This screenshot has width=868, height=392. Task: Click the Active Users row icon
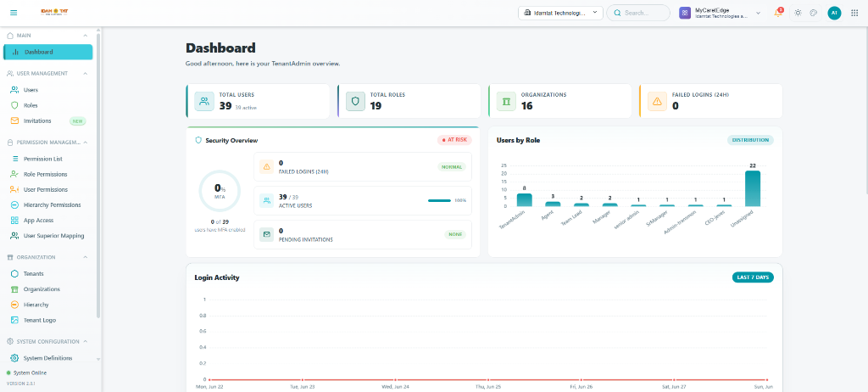pyautogui.click(x=267, y=200)
